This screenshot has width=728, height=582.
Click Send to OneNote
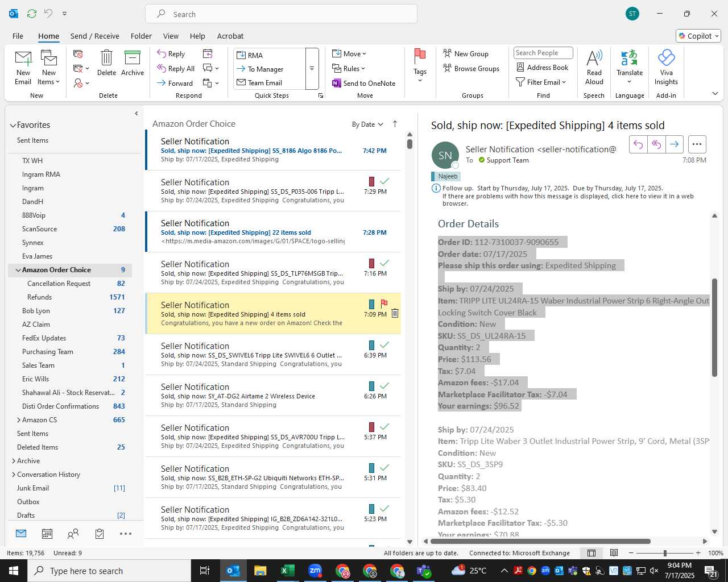[364, 83]
